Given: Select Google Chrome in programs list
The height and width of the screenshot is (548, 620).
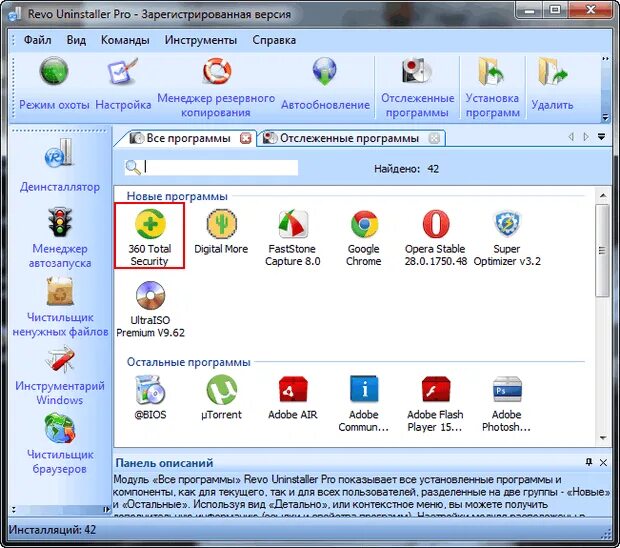Looking at the screenshot, I should (364, 237).
